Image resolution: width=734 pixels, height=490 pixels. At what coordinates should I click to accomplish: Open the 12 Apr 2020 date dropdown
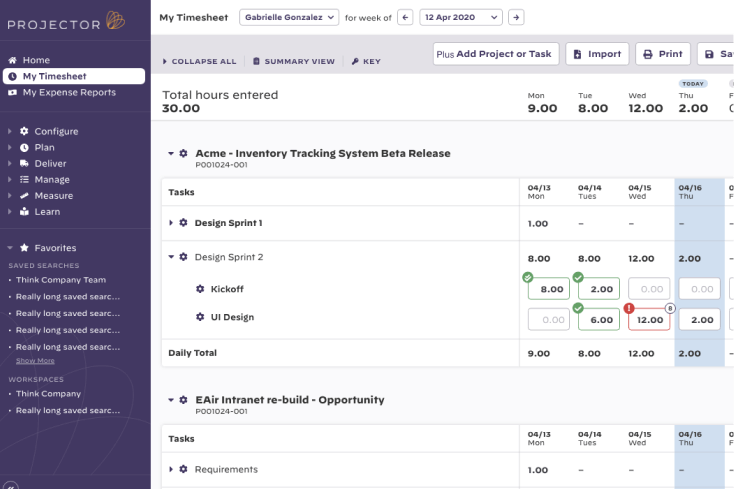click(x=461, y=17)
